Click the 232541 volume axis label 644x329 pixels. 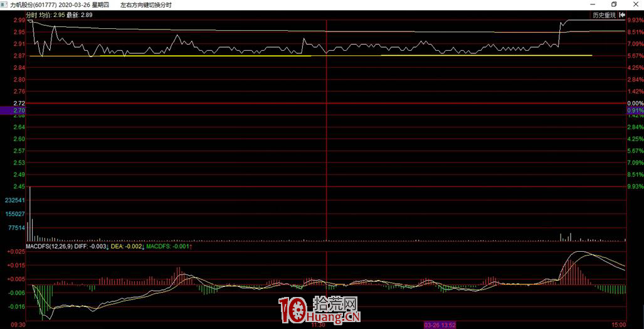pyautogui.click(x=16, y=200)
